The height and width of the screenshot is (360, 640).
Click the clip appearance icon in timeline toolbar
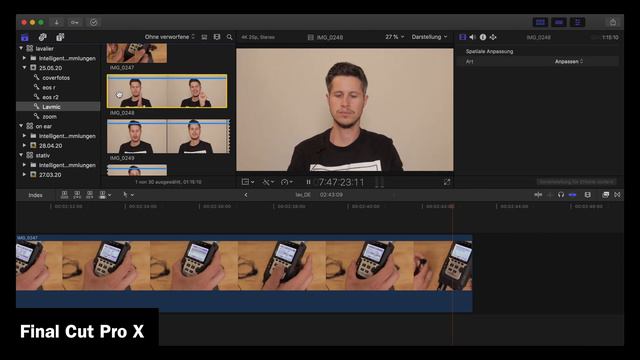coord(588,195)
